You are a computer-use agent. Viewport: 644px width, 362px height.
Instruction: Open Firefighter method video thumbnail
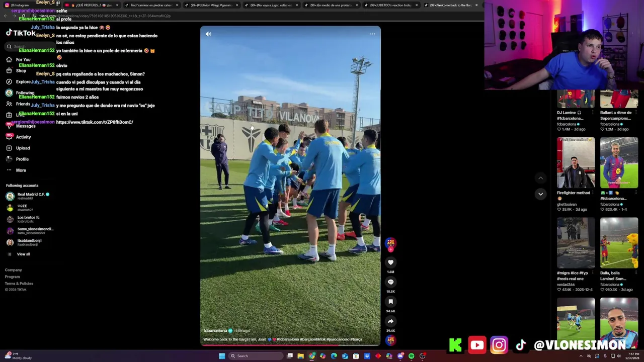[576, 163]
